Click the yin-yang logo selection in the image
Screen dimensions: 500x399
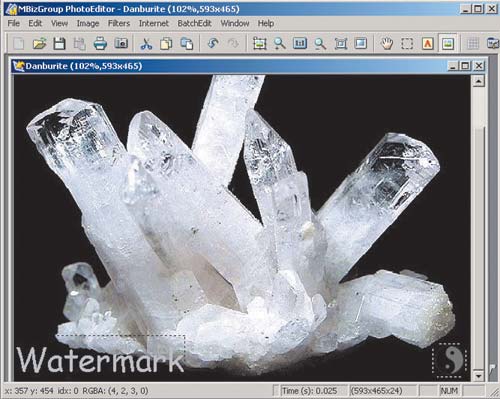(450, 360)
